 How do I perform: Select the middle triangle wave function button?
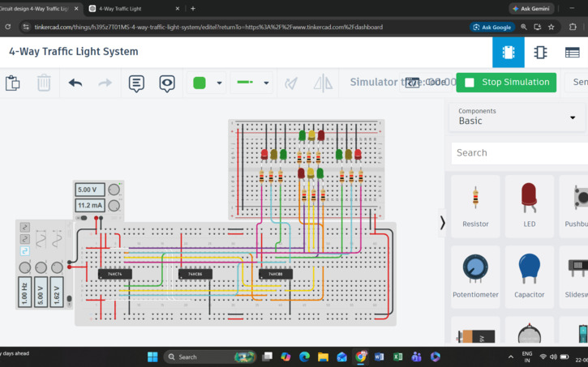[x=25, y=239]
